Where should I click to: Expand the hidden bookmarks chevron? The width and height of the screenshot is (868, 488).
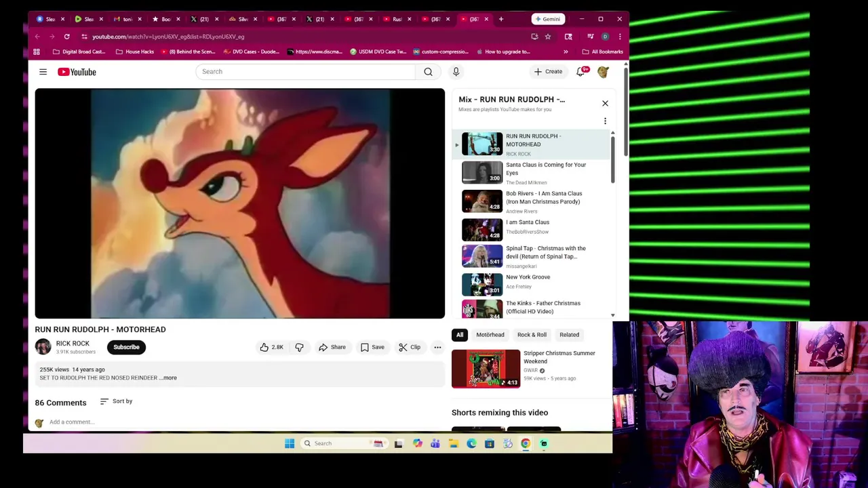pos(566,52)
